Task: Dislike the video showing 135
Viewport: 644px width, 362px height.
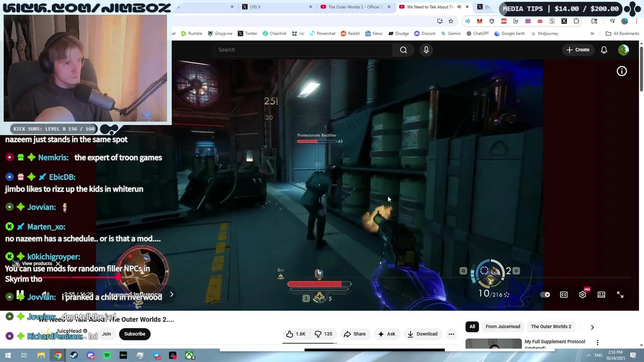Action: pos(323,334)
